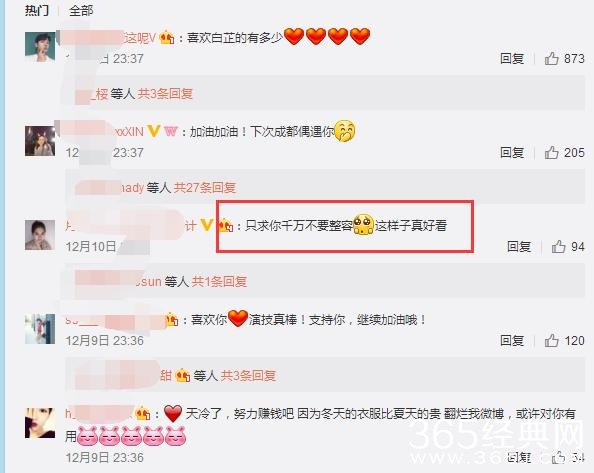The width and height of the screenshot is (594, 473).
Task: View the avatar beside 12月10日 comment
Action: 40,235
